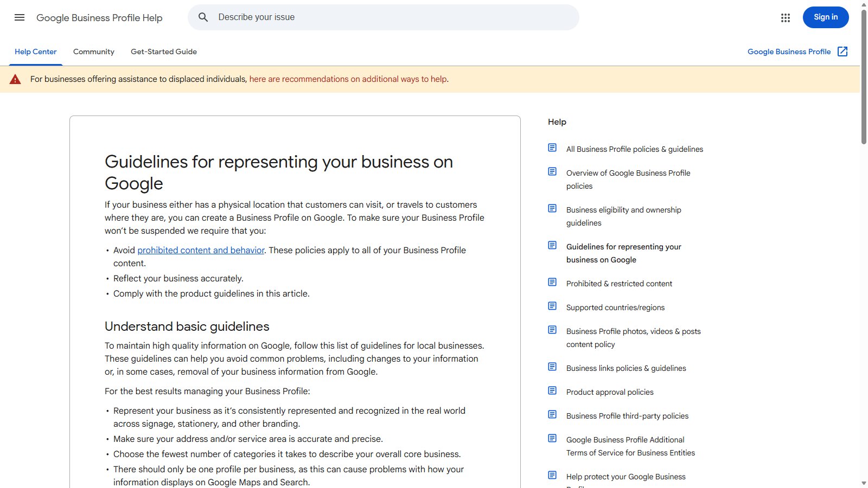The image size is (868, 488).
Task: Click article icon beside Business Profile photos, videos & posts
Action: 552,330
